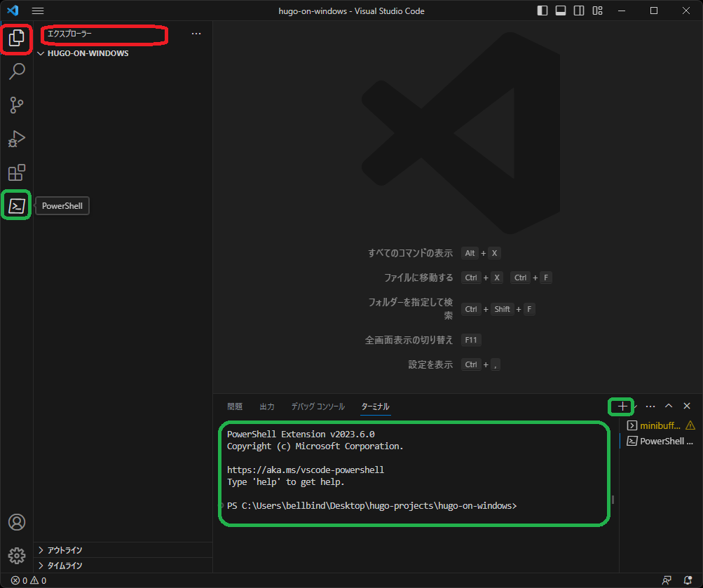Click the エクスプローラー sidebar title

[x=69, y=34]
